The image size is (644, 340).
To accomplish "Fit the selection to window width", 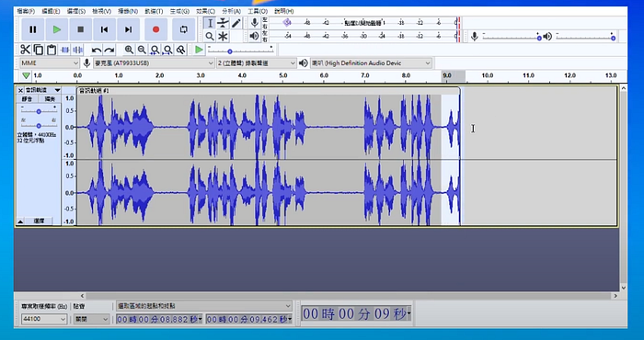I will tap(155, 50).
